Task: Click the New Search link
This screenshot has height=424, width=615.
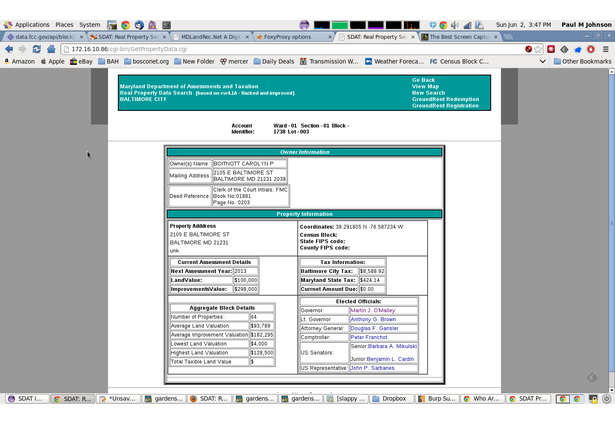Action: coord(428,93)
